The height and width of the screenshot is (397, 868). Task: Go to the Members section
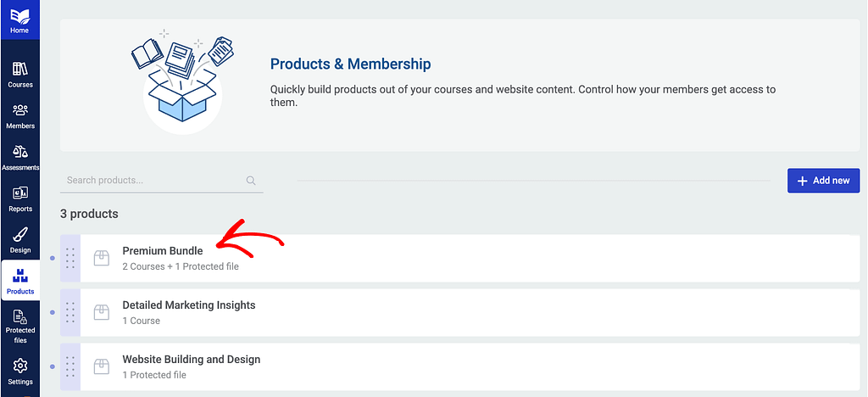coord(19,116)
